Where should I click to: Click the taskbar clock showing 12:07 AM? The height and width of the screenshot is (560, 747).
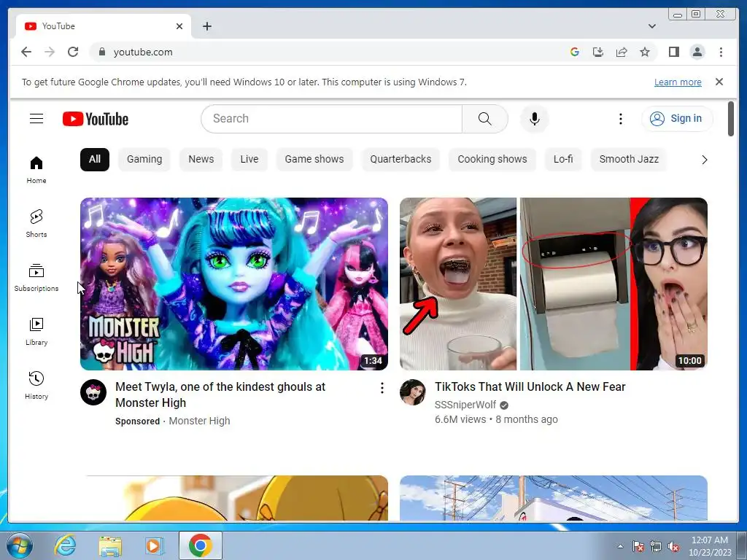(x=710, y=546)
